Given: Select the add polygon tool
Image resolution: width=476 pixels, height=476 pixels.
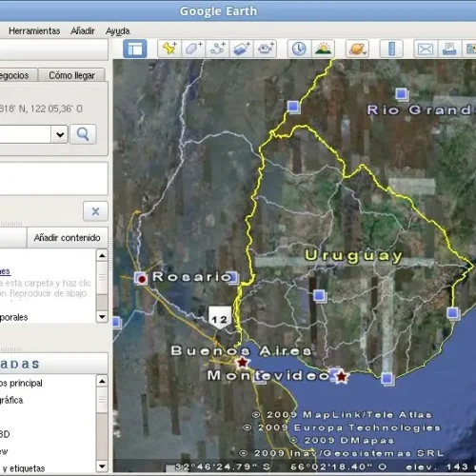Looking at the screenshot, I should pyautogui.click(x=193, y=49).
